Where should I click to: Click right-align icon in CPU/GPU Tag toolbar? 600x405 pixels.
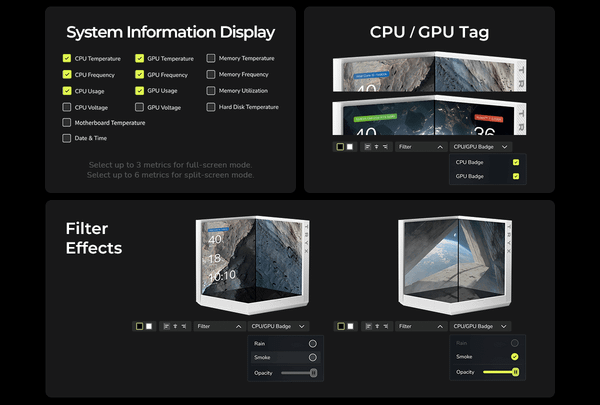383,146
